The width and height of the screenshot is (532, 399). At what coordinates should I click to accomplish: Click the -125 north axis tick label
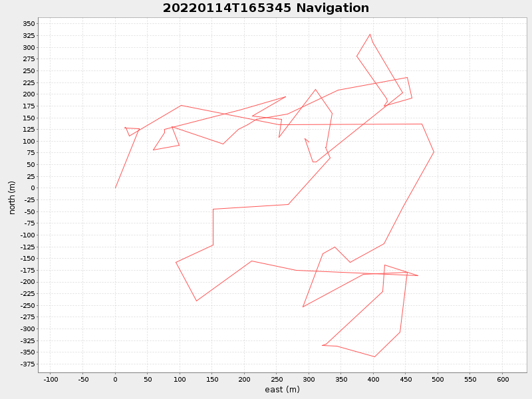coord(27,247)
